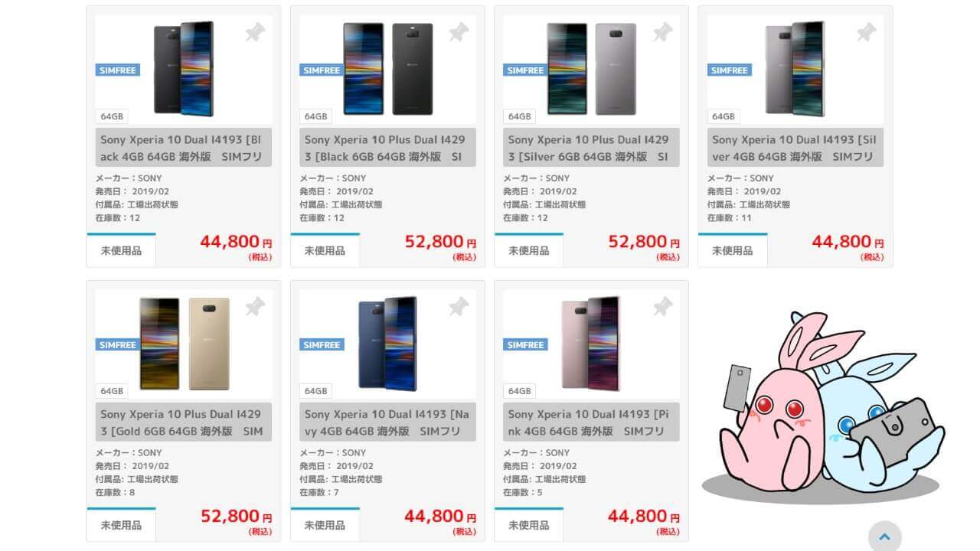
Task: Open Xperia 10 Plus I4293 Silver title link
Action: tap(590, 148)
